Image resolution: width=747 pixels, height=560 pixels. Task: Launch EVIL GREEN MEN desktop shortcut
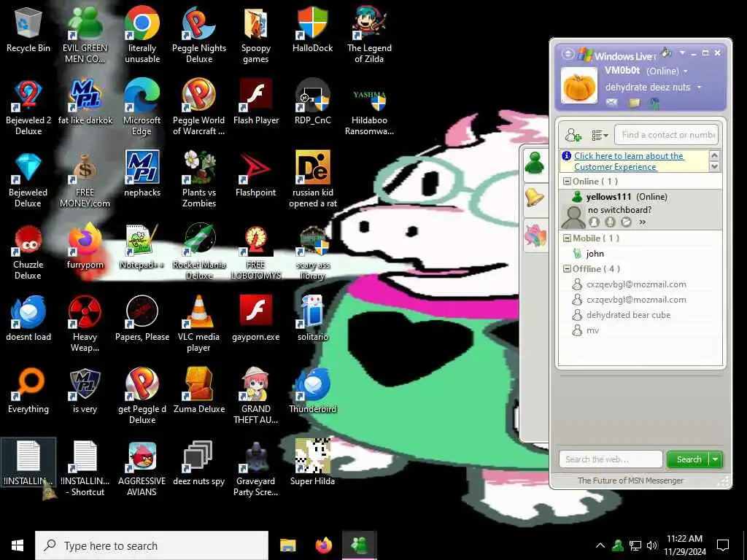click(x=85, y=34)
